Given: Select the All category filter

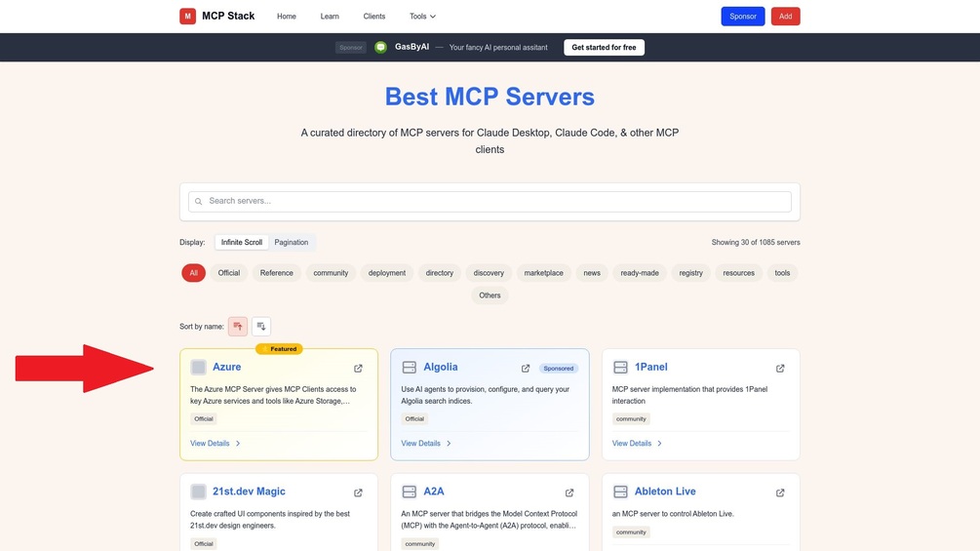Looking at the screenshot, I should coord(194,273).
